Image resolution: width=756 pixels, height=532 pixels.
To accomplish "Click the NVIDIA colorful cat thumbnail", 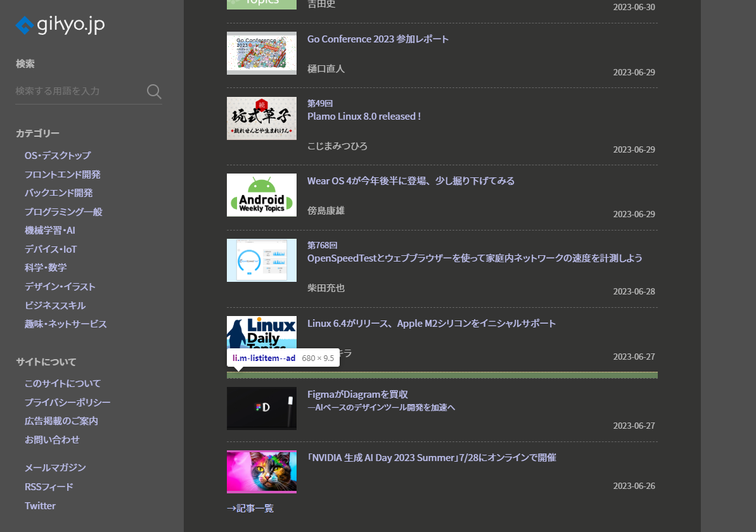I will pyautogui.click(x=261, y=472).
